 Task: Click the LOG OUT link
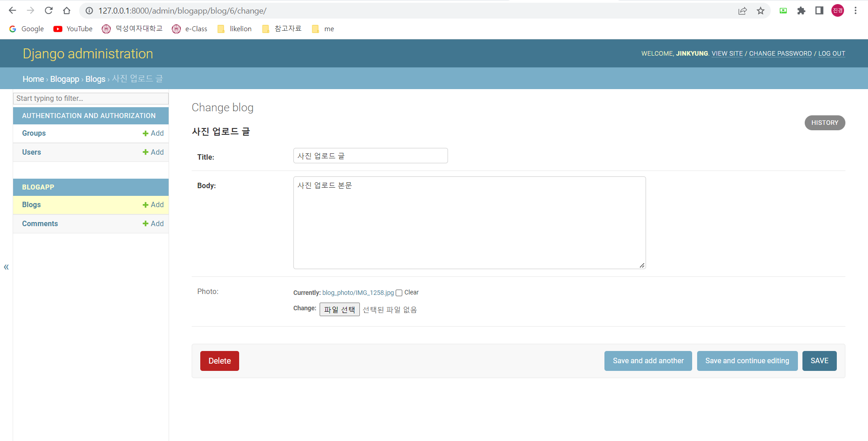click(831, 53)
